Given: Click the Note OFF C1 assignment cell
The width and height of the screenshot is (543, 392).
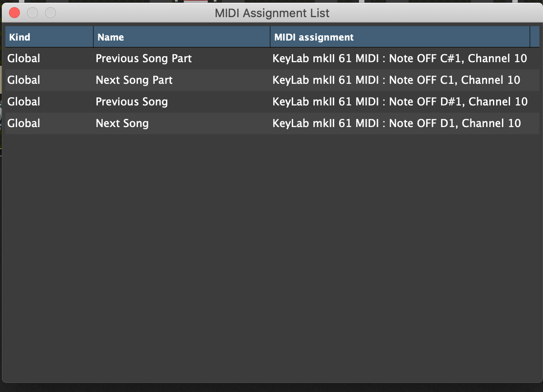Looking at the screenshot, I should 396,80.
